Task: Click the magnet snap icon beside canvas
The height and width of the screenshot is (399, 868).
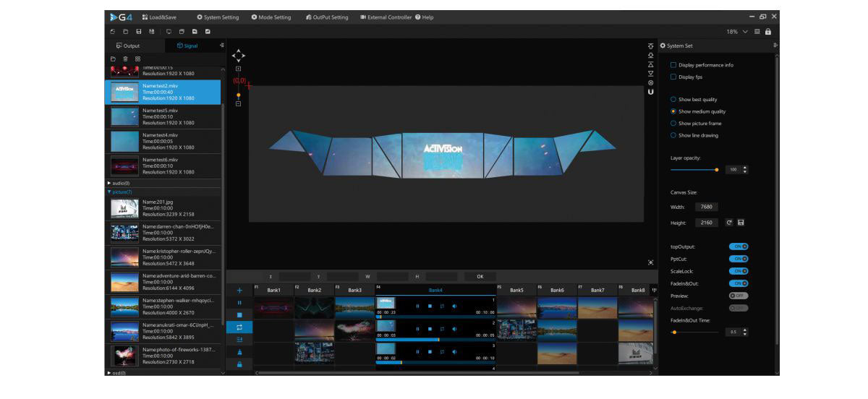Action: tap(650, 92)
